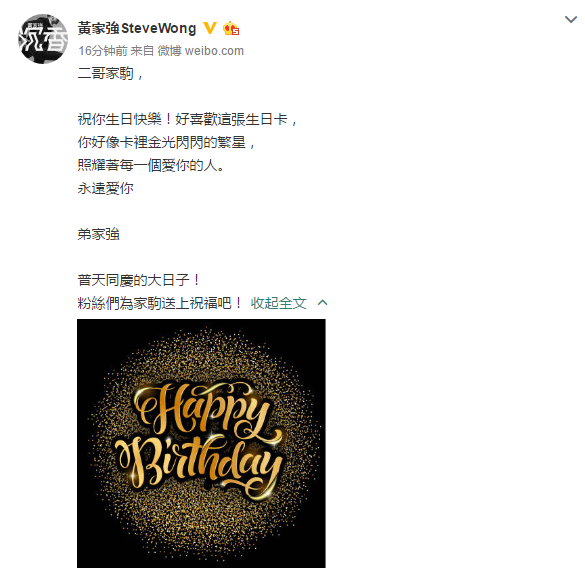Image resolution: width=585 pixels, height=576 pixels.
Task: Click the 弟家強 signature text
Action: pyautogui.click(x=98, y=234)
